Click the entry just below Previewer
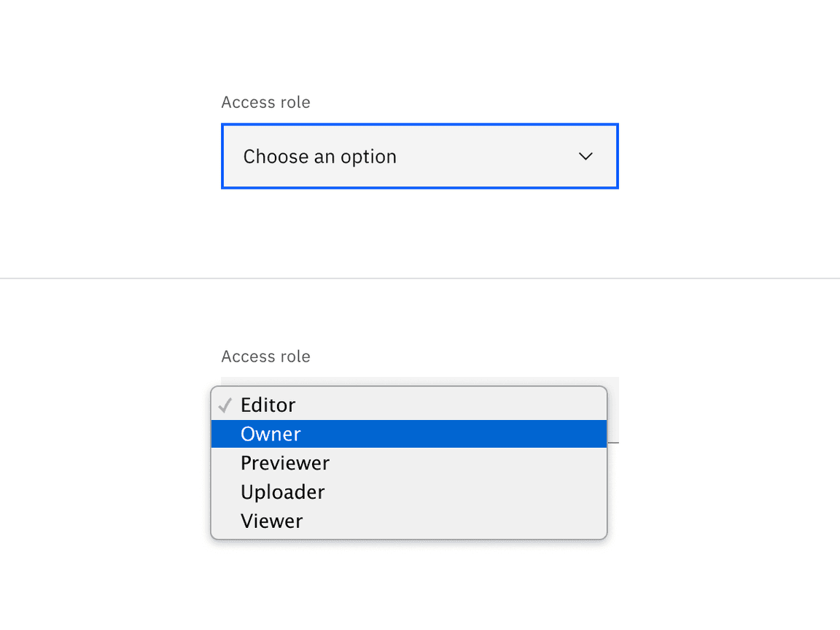840x630 pixels. coord(283,492)
